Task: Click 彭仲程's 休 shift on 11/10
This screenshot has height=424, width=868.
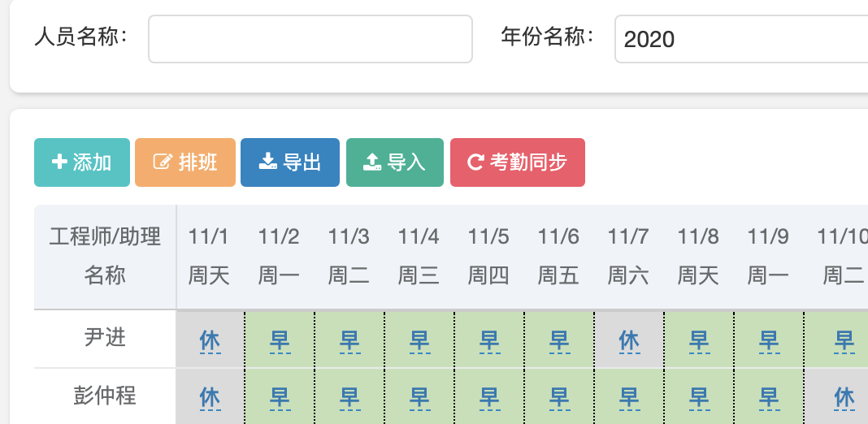Action: tap(844, 397)
